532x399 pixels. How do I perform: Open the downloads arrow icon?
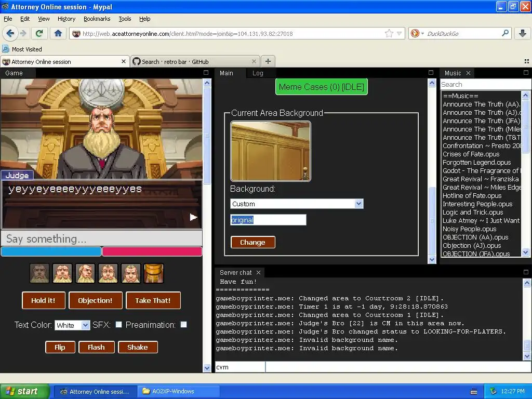[x=523, y=33]
